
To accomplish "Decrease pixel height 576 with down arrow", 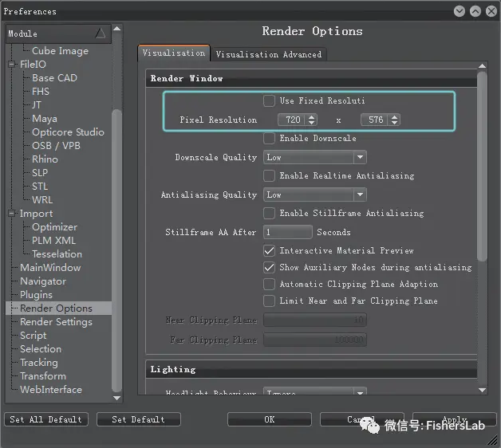I will 395,123.
